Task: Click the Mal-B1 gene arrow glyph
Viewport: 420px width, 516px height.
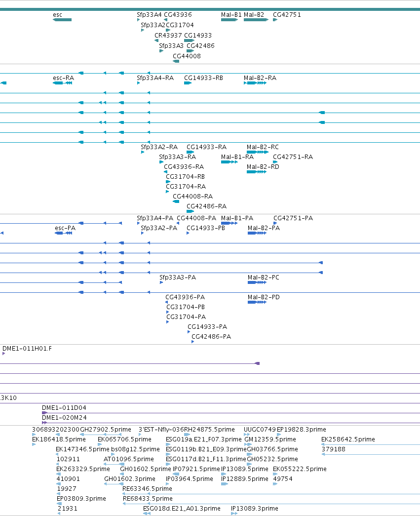Action: click(229, 20)
